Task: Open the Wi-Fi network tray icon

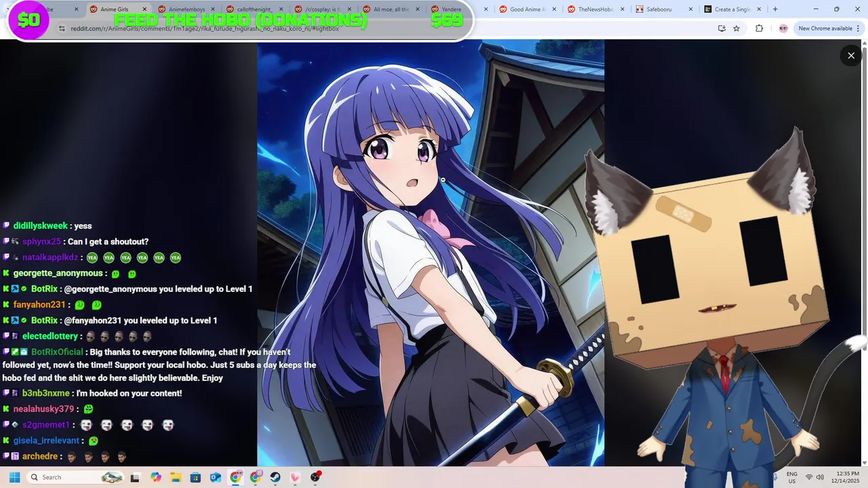Action: (809, 477)
